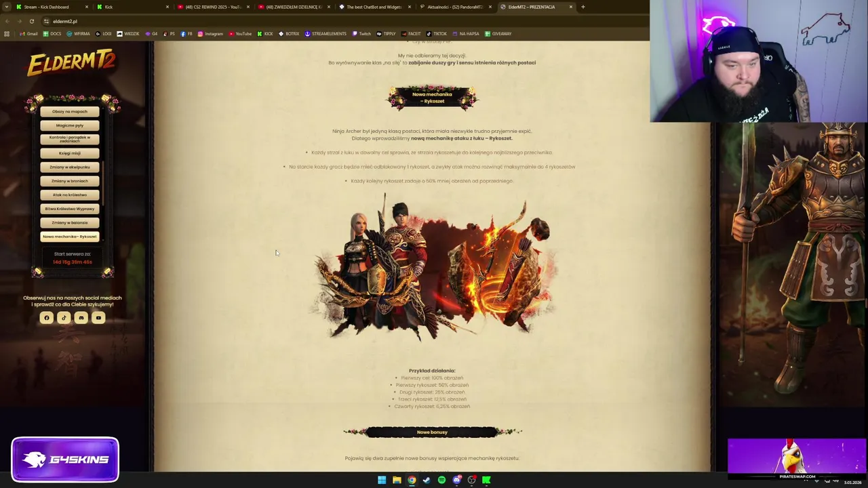This screenshot has width=868, height=488.
Task: Click the server start countdown timer
Action: click(x=73, y=262)
